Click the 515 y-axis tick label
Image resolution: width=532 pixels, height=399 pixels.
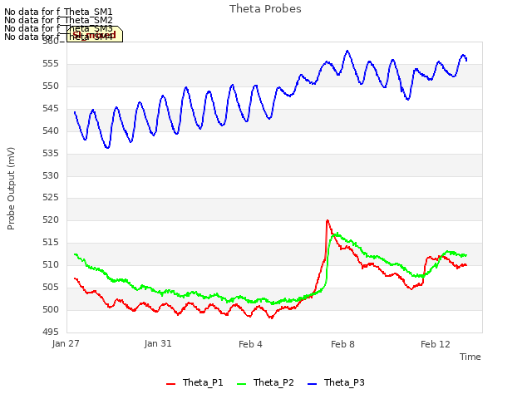(51, 242)
